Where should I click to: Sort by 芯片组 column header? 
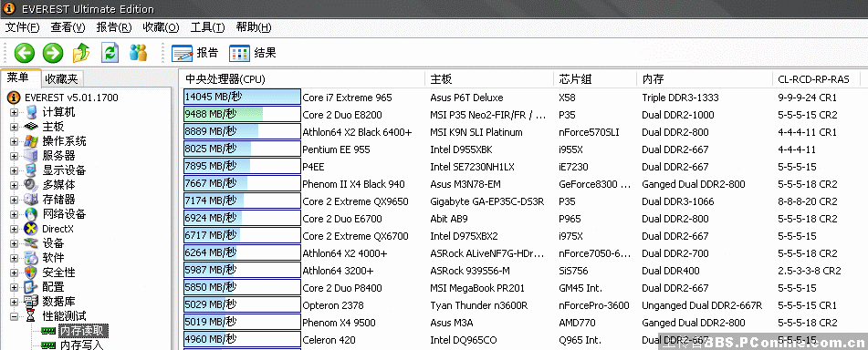pyautogui.click(x=594, y=79)
